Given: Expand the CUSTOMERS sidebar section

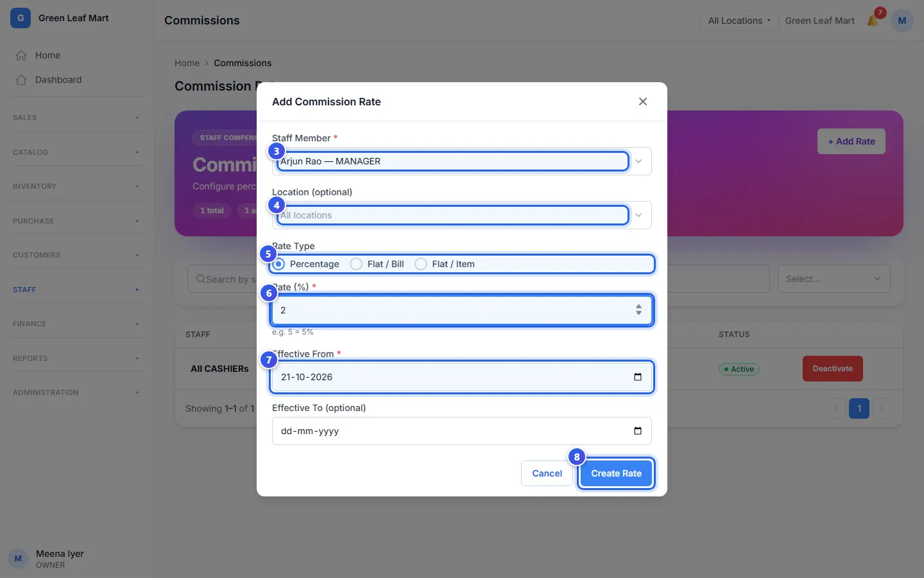Looking at the screenshot, I should pos(76,255).
